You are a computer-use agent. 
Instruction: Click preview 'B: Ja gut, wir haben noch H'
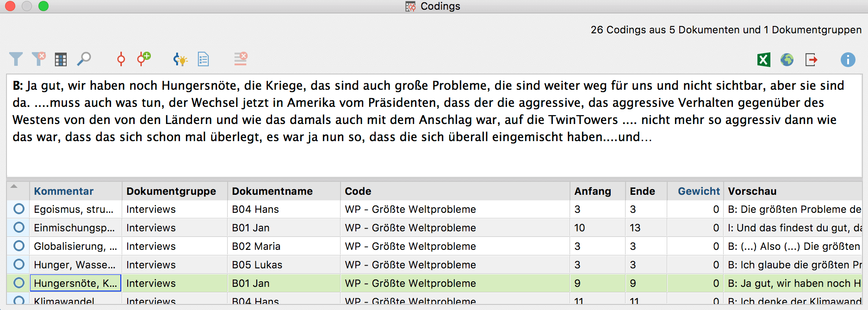(x=793, y=283)
